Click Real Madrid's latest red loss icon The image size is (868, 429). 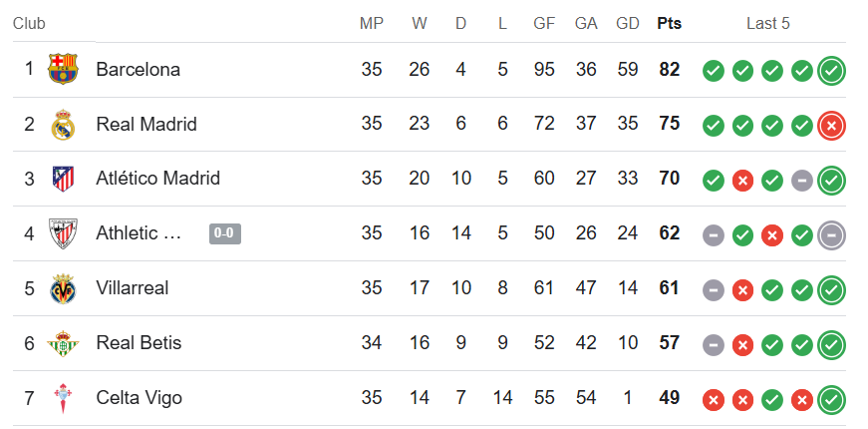point(831,127)
